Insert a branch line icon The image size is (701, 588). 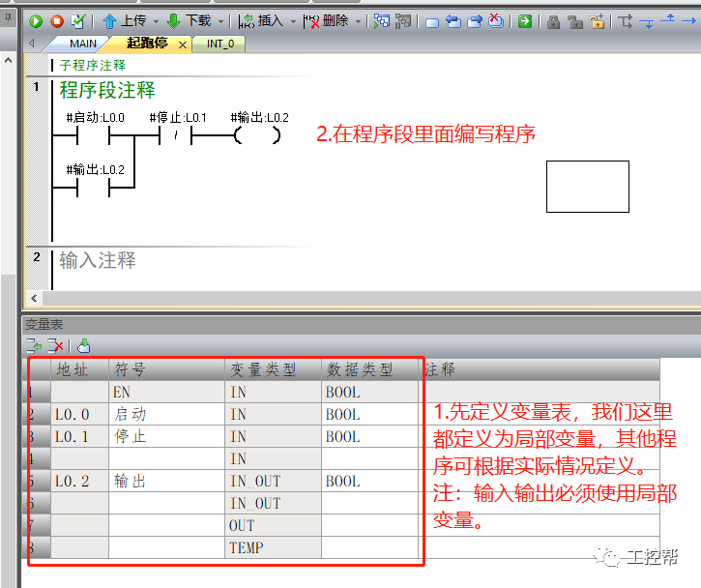(x=625, y=21)
